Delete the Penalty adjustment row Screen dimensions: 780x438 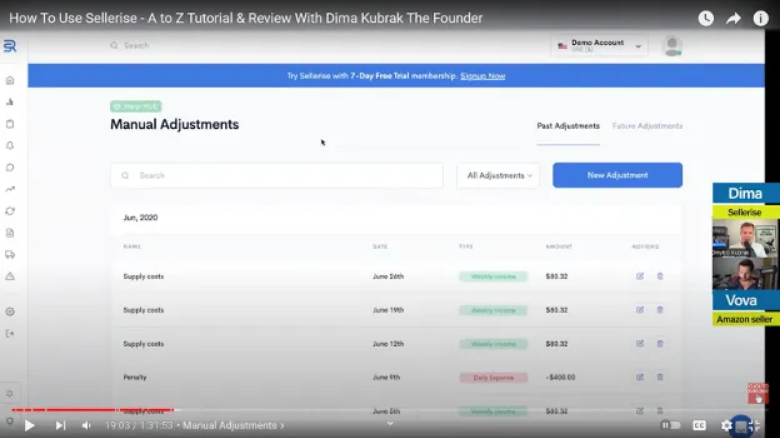(x=660, y=377)
